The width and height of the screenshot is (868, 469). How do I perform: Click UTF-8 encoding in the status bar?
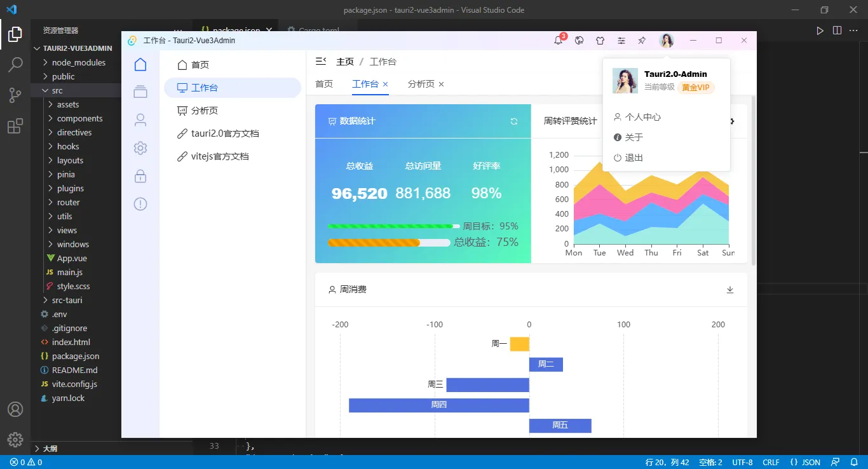point(742,462)
